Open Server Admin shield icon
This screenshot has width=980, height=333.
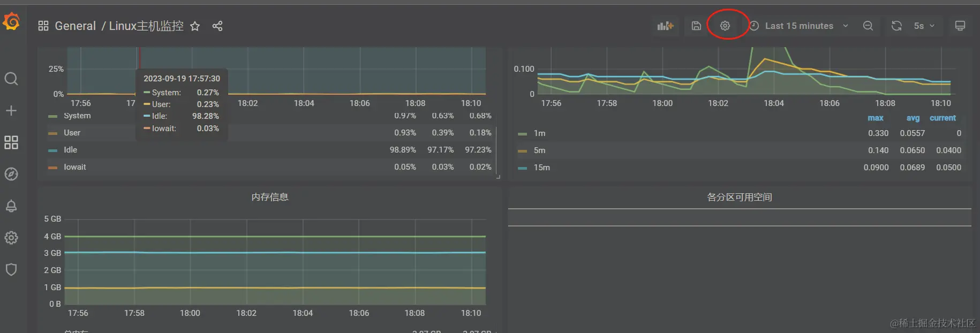(11, 269)
